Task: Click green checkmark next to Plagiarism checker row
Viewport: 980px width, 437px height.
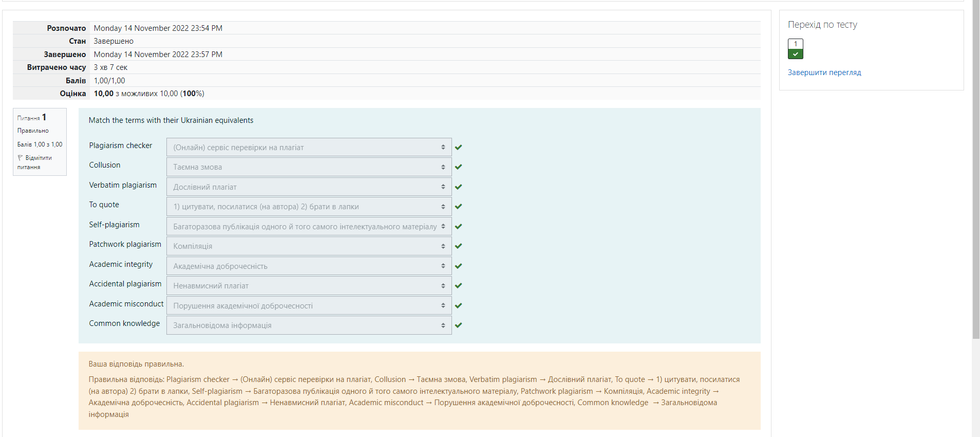Action: 459,148
